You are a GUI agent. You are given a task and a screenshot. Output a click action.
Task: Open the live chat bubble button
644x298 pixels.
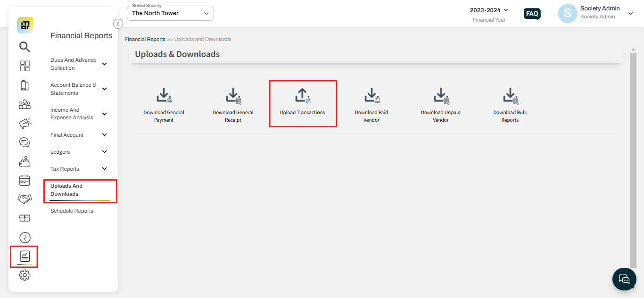pos(624,279)
